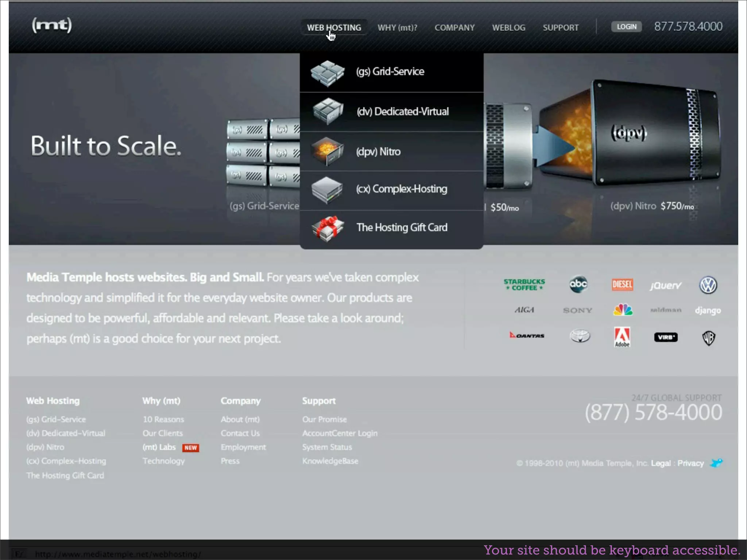The height and width of the screenshot is (560, 747).
Task: Click the Qantas client logo
Action: coord(527,335)
